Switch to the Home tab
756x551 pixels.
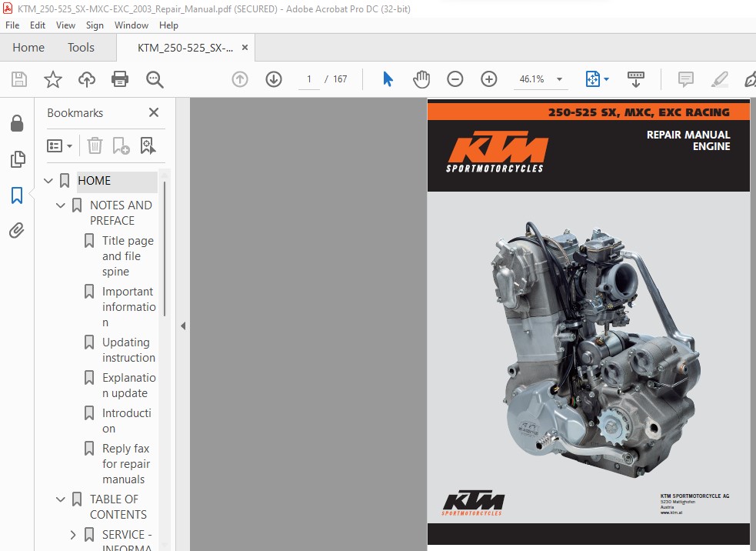click(28, 47)
